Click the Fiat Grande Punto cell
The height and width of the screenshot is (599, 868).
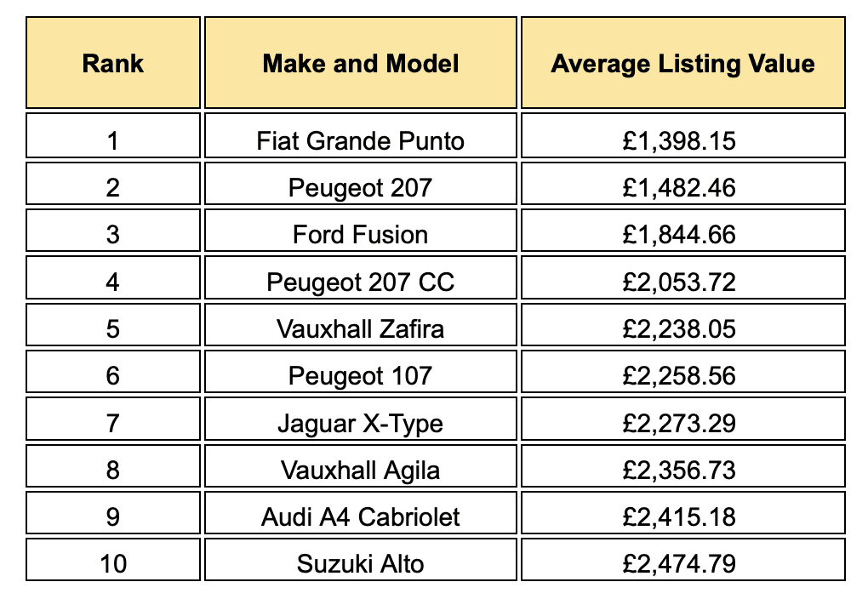pos(360,135)
